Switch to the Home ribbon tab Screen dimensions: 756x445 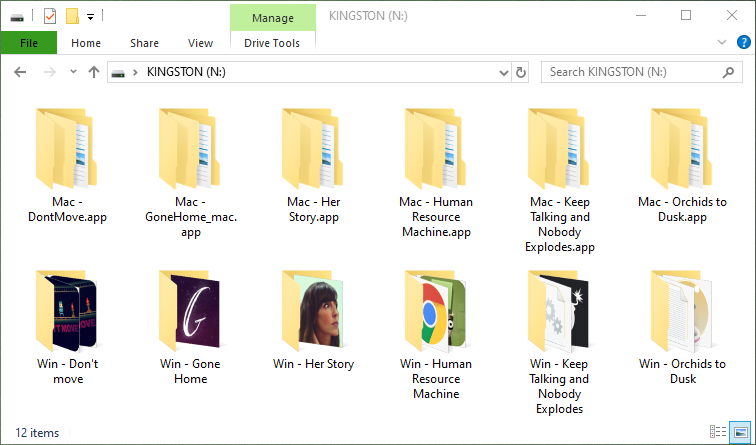tap(86, 43)
